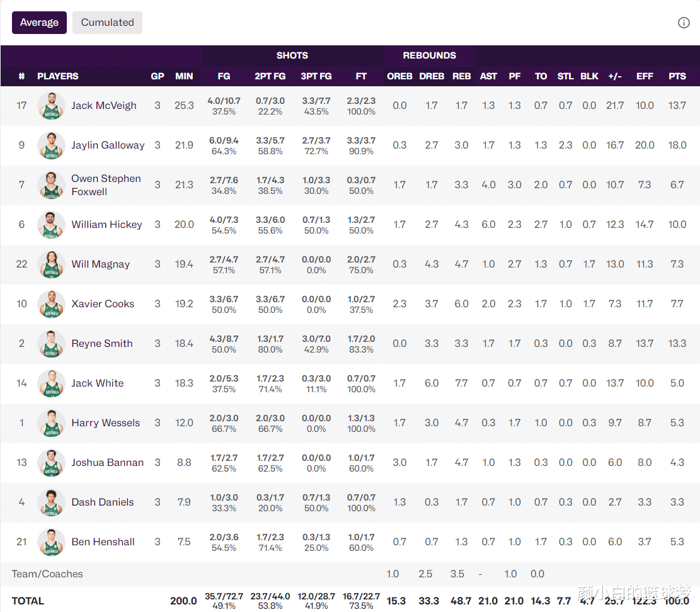
Task: Sort by the MIN column header
Action: pos(184,76)
